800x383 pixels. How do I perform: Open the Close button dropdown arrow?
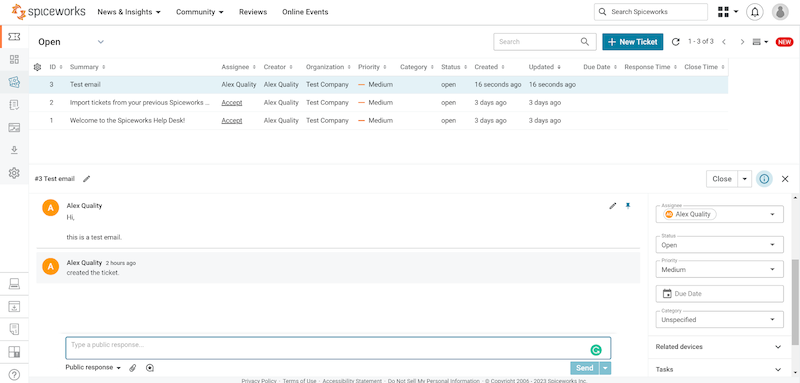pyautogui.click(x=745, y=179)
